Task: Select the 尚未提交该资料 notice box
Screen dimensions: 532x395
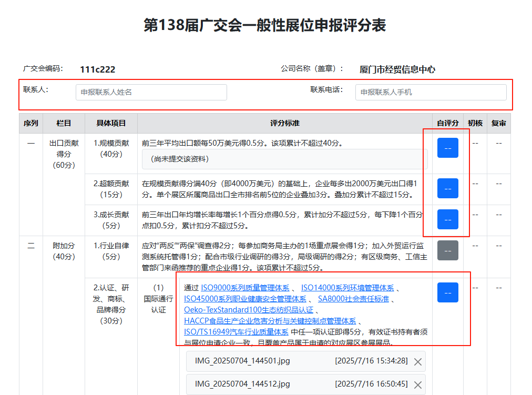Action: coord(284,159)
